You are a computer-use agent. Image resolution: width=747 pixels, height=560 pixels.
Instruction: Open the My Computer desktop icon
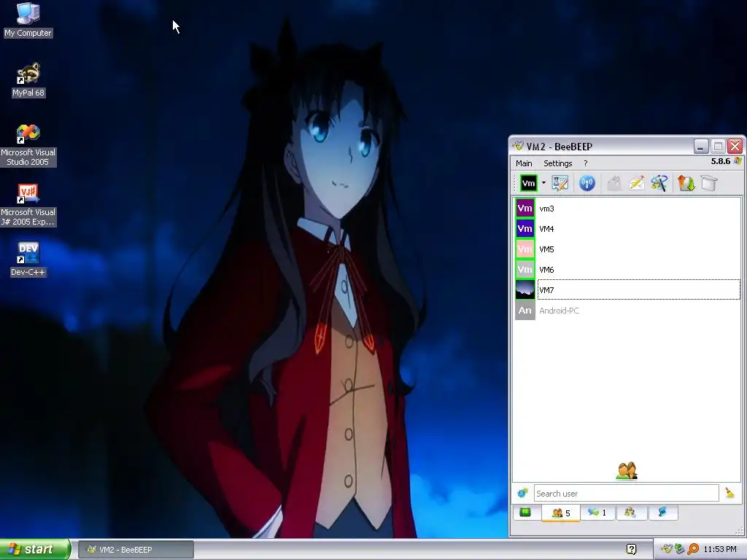pyautogui.click(x=28, y=20)
